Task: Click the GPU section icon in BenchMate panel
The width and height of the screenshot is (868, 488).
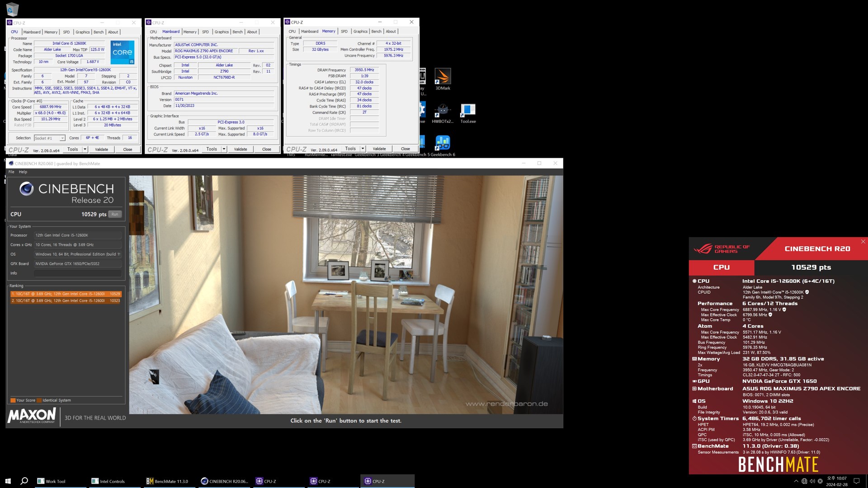Action: tap(694, 381)
